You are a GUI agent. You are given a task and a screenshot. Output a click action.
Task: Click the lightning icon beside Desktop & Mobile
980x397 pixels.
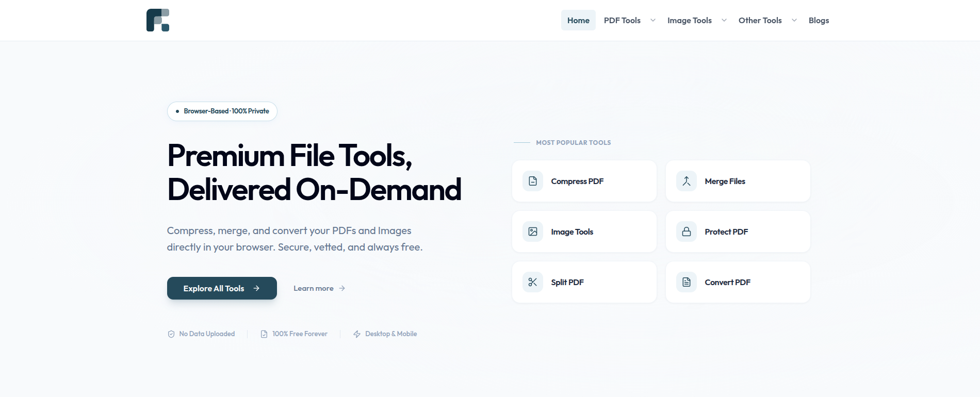357,334
